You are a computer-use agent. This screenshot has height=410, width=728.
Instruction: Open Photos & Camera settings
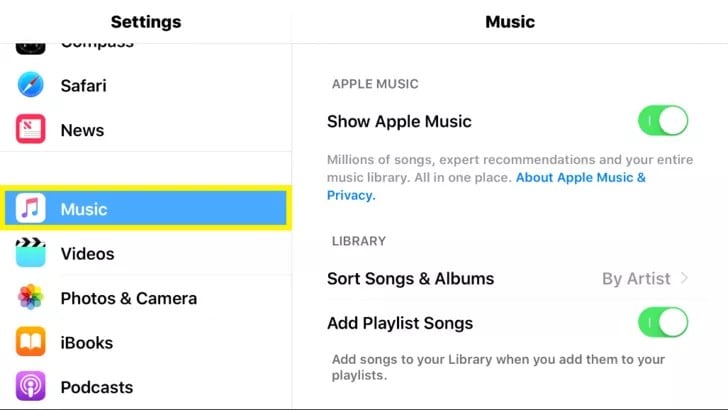click(x=128, y=298)
